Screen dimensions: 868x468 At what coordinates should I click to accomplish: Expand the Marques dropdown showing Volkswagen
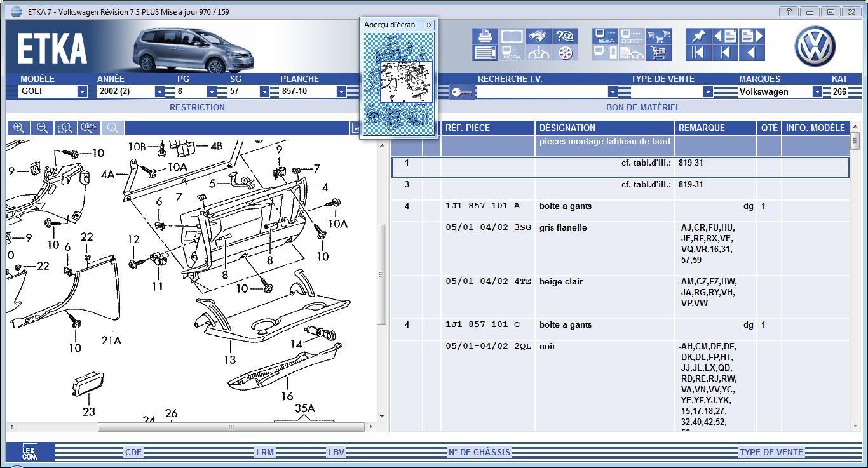coord(817,91)
